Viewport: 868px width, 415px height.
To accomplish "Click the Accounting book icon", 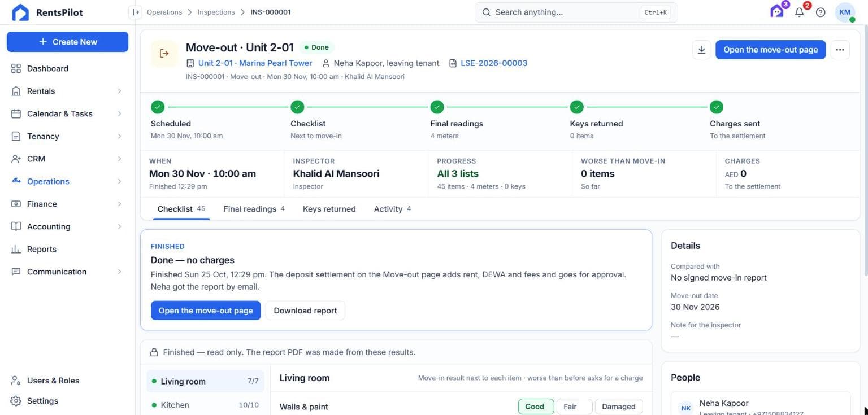I will pos(16,226).
